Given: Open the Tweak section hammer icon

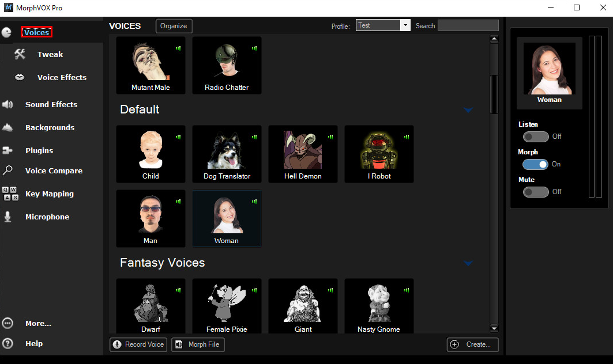Looking at the screenshot, I should [x=20, y=54].
